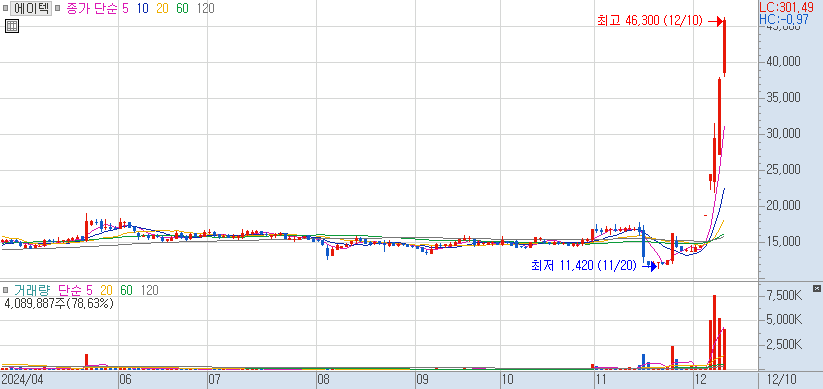Click the 최저 11,420 (11/20) low annotation

pos(584,266)
